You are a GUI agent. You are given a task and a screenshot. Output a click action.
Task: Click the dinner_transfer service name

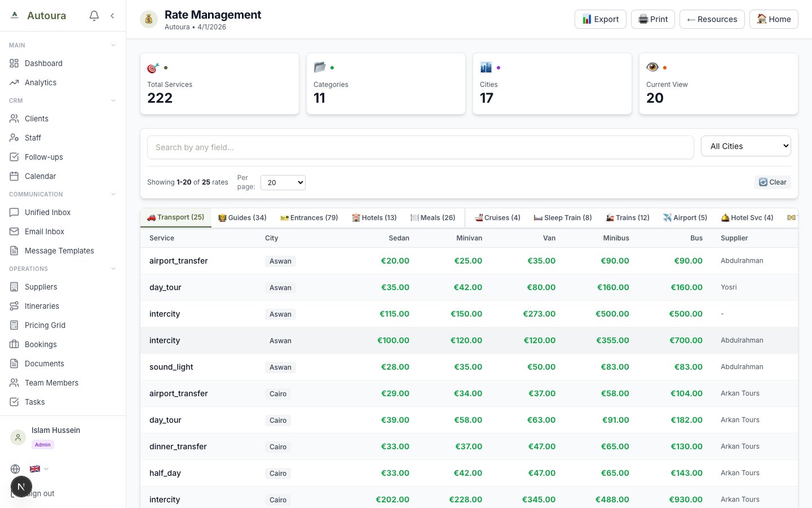178,446
